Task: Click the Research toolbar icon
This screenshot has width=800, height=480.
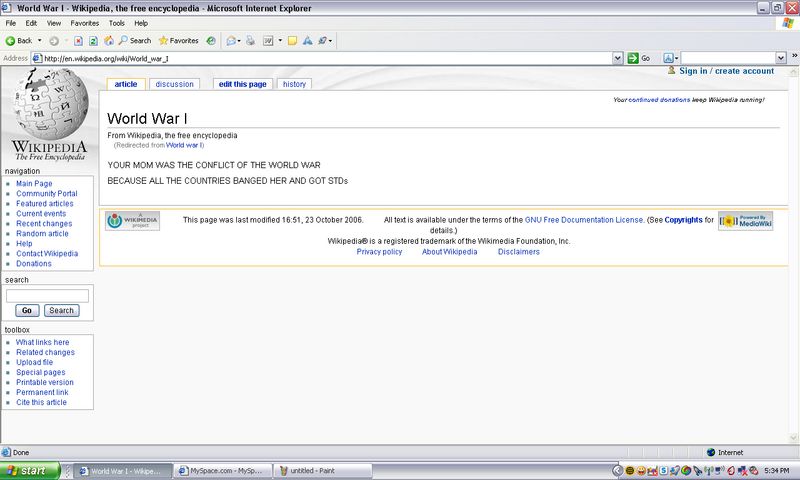Action: tap(307, 41)
